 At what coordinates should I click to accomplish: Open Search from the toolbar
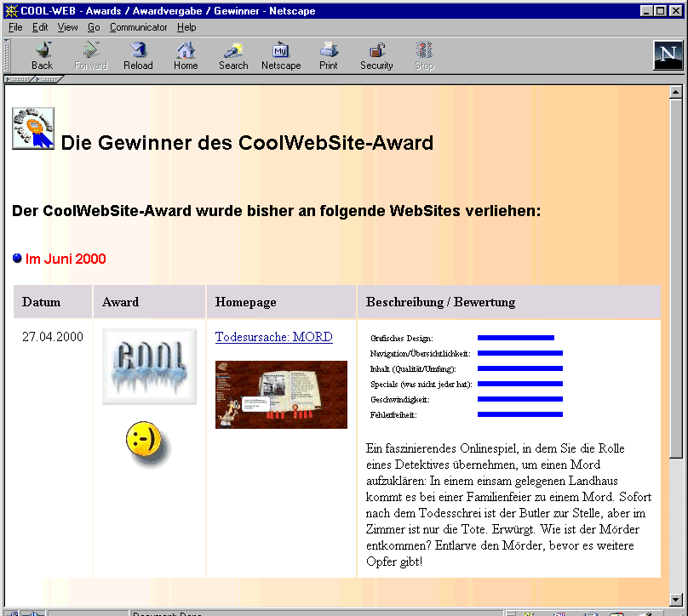(x=233, y=55)
